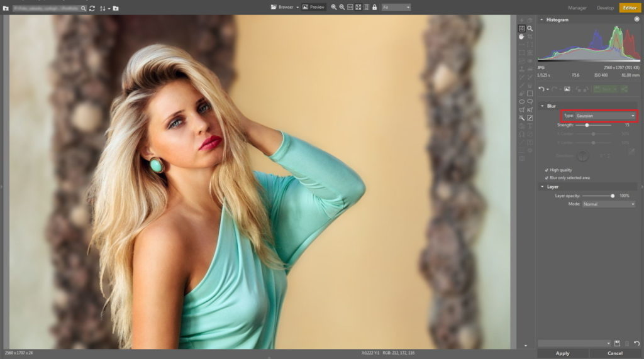Switch to the Editor tab
Screen dimensions: 644x359
click(x=630, y=8)
